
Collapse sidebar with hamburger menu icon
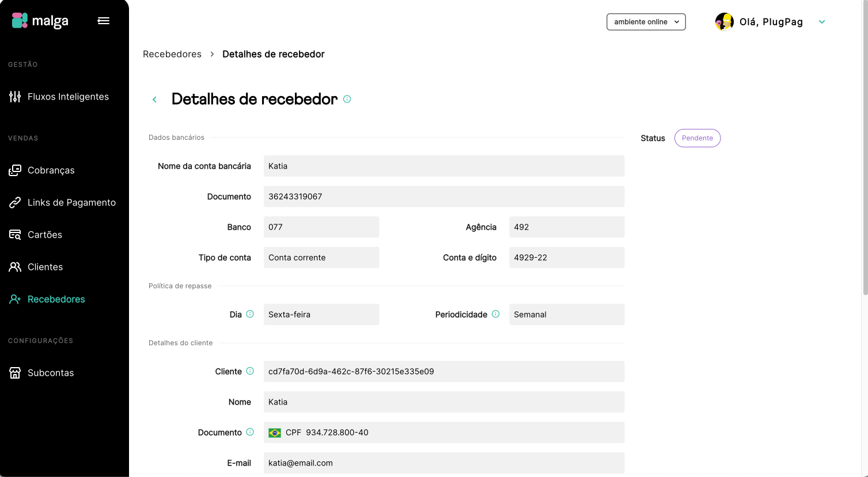(104, 21)
